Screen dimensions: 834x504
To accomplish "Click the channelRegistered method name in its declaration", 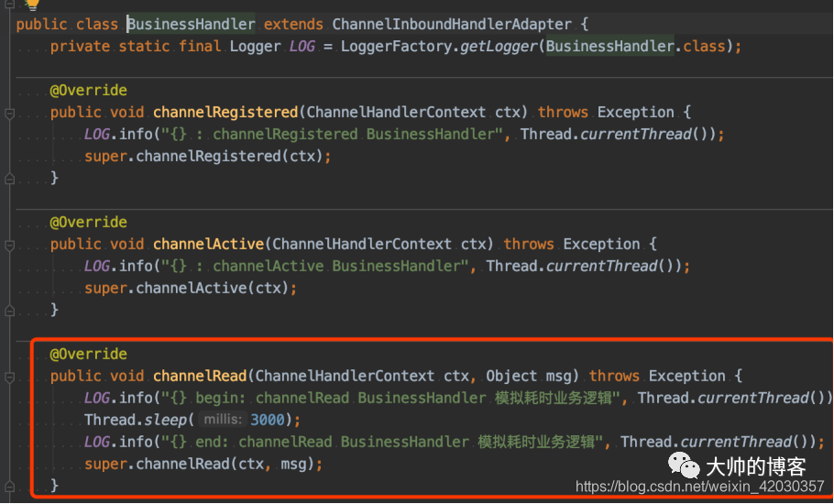I will 225,112.
